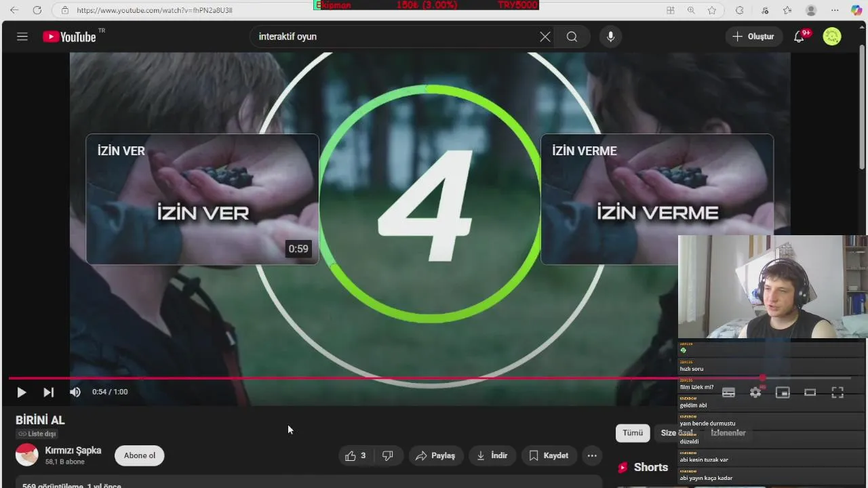Viewport: 868px width, 488px height.
Task: Go to YouTube home via logo
Action: pyautogui.click(x=70, y=37)
